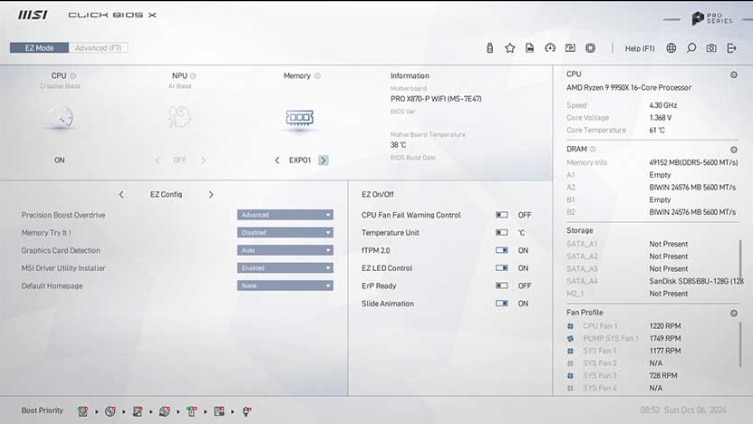
Task: Open the hardware monitor gauge icon
Action: 549,48
